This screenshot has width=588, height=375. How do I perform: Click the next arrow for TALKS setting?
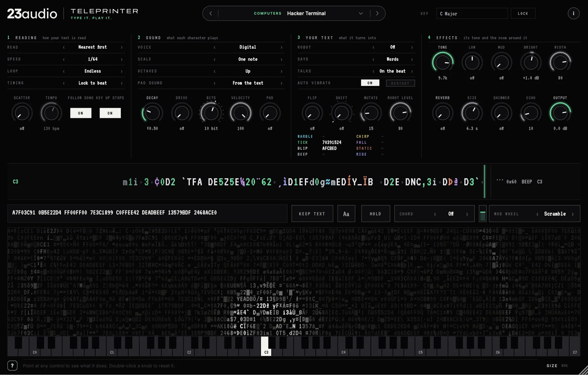point(412,71)
